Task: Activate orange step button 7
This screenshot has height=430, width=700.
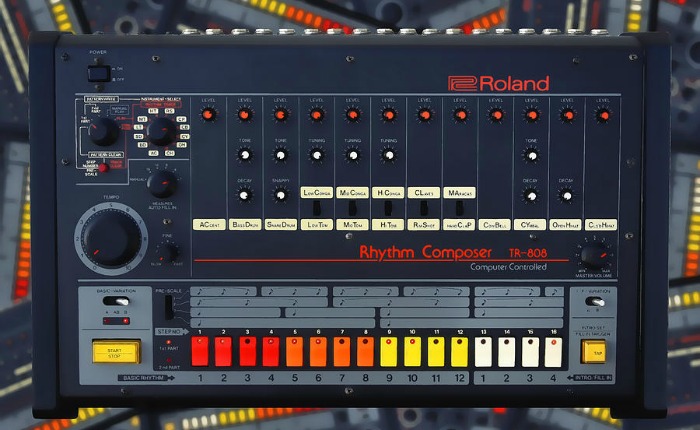Action: tap(342, 351)
